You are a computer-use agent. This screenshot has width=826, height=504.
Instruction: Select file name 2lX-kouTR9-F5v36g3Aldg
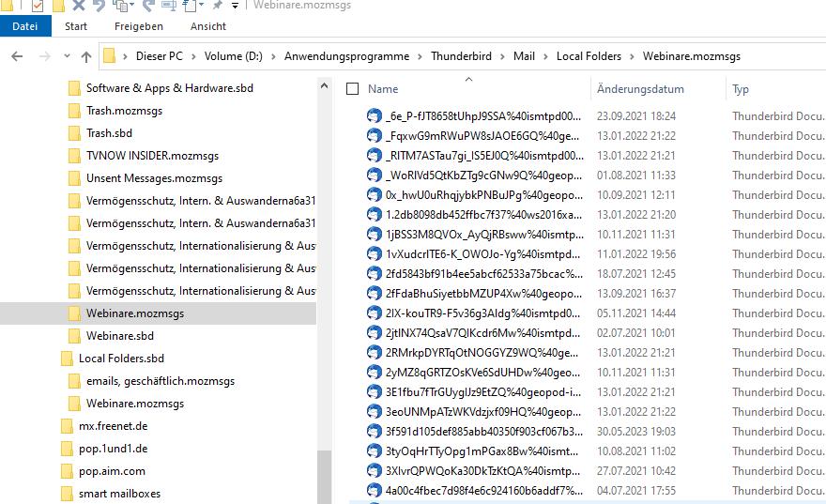(482, 313)
